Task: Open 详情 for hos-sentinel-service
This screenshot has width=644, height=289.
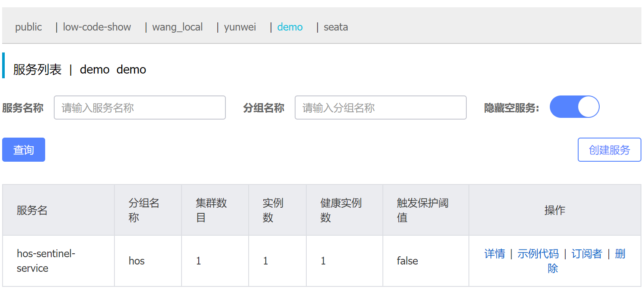Action: tap(495, 254)
